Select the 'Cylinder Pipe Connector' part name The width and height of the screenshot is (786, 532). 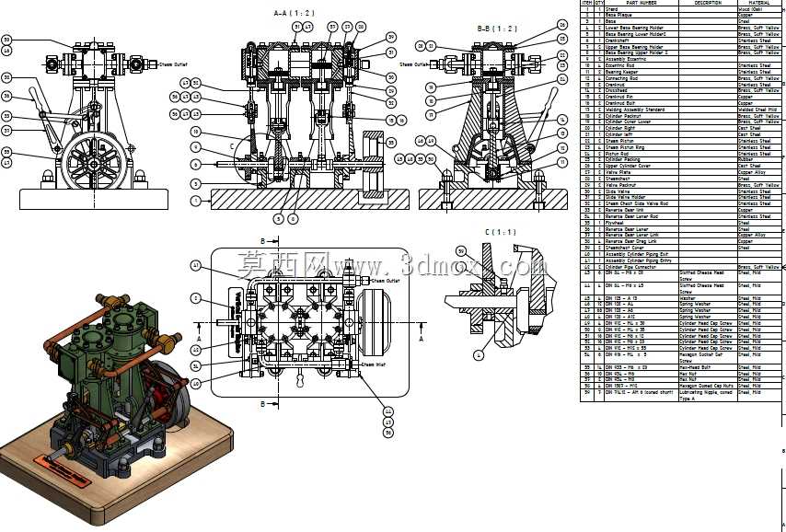[630, 267]
